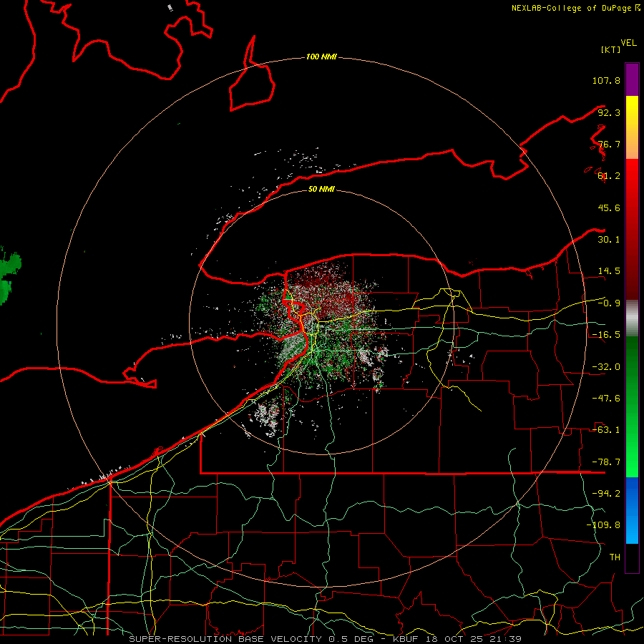Click the purple top segment of color bar
The width and height of the screenshot is (644, 644).
[x=632, y=79]
